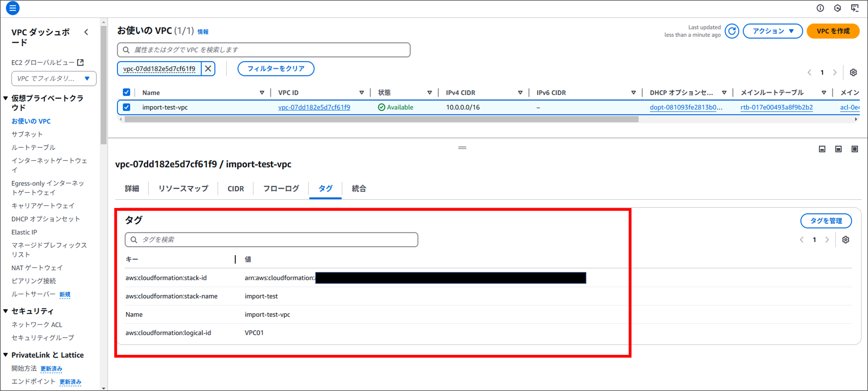This screenshot has width=868, height=391.
Task: Open ピアリング接続 in sidebar
Action: point(34,281)
